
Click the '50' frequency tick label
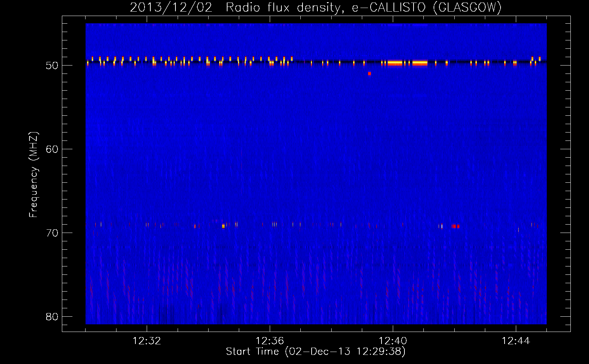(52, 66)
